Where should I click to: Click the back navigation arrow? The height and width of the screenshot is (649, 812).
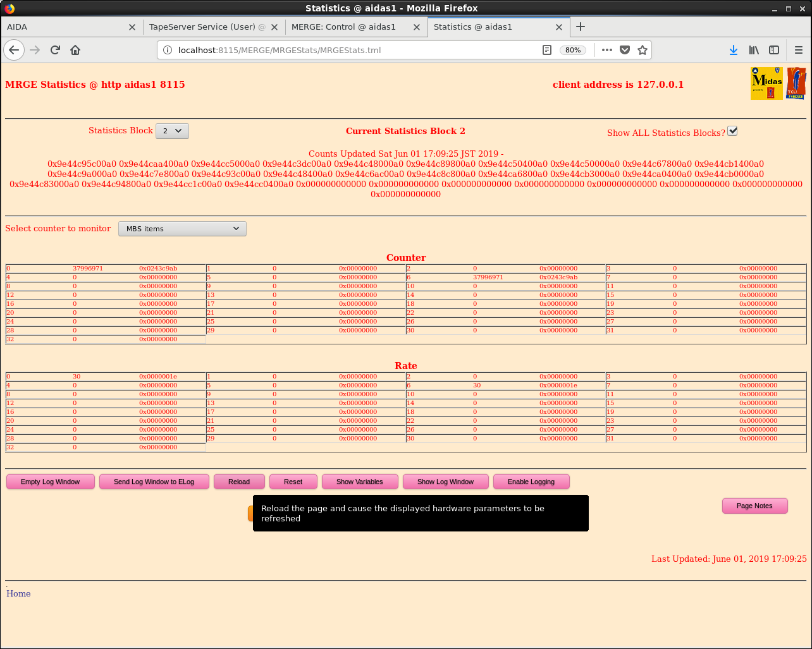point(14,50)
